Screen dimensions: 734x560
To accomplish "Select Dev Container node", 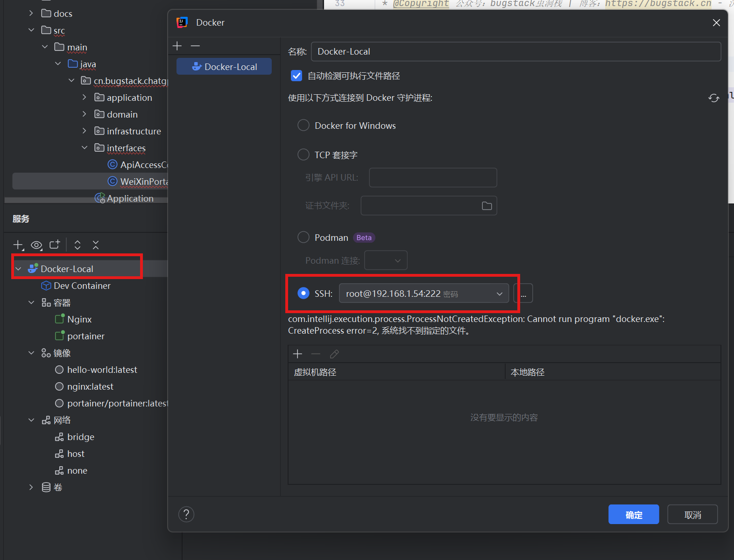I will click(82, 286).
